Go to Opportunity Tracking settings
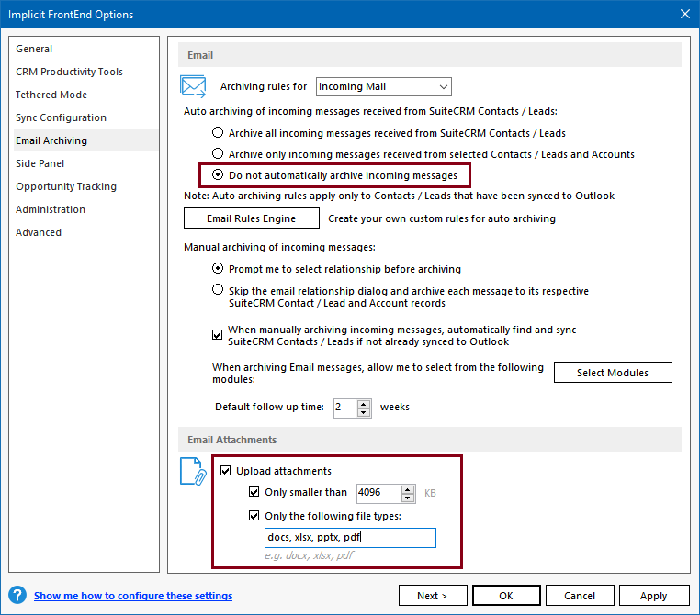Viewport: 700px width, 615px height. (66, 186)
